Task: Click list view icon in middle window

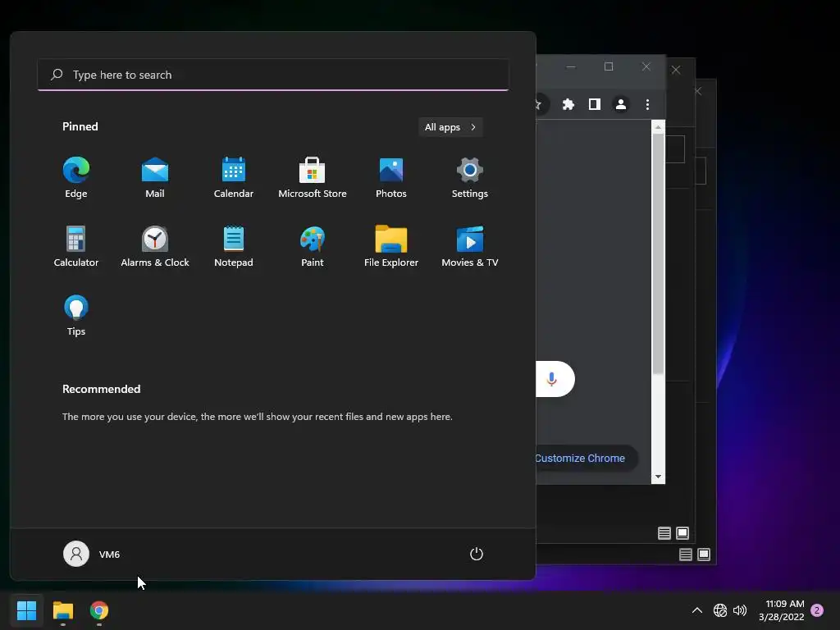Action: click(x=664, y=533)
